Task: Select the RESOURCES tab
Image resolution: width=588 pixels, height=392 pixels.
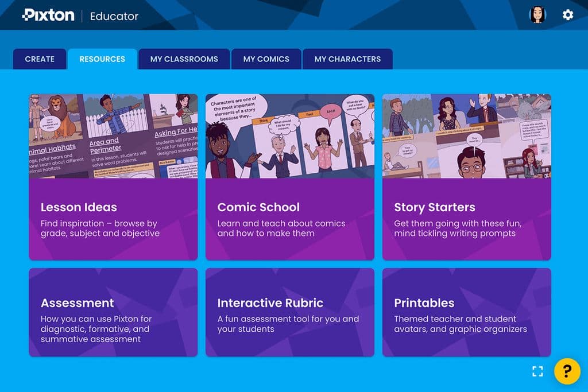Action: click(x=103, y=59)
